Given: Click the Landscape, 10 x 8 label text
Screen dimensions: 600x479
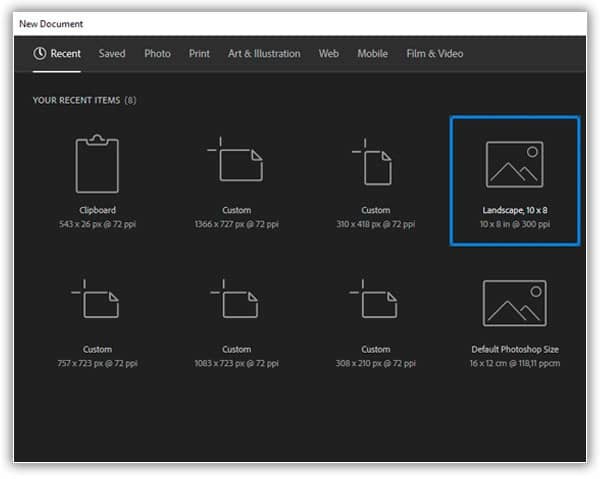Looking at the screenshot, I should [514, 211].
